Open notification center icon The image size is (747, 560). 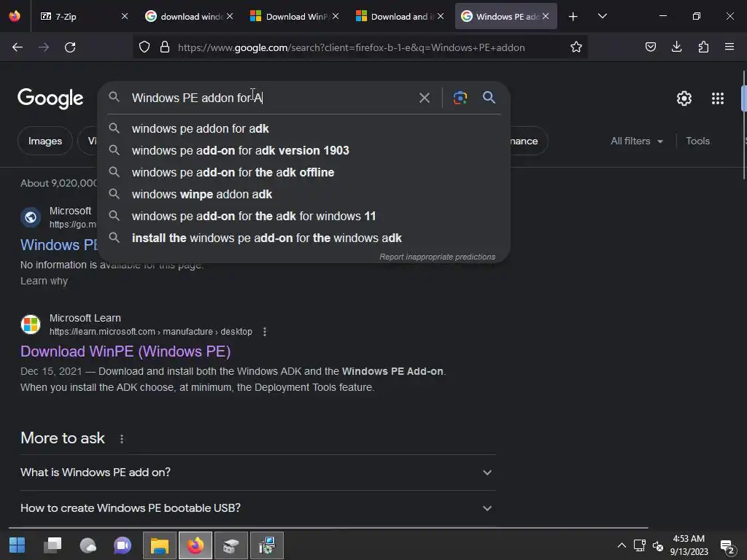point(727,547)
